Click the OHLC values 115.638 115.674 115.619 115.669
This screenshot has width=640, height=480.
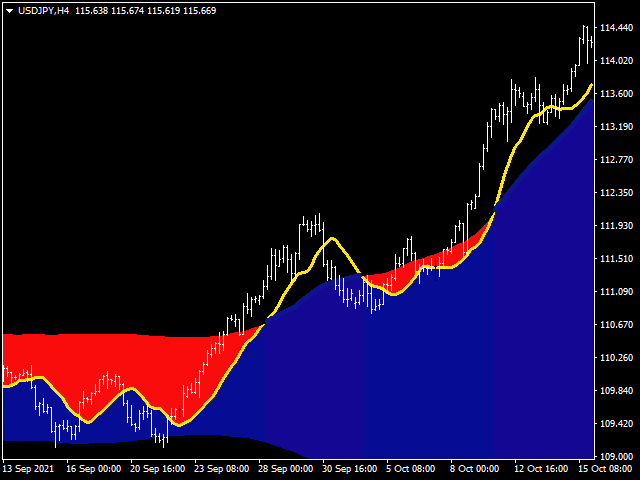click(146, 11)
